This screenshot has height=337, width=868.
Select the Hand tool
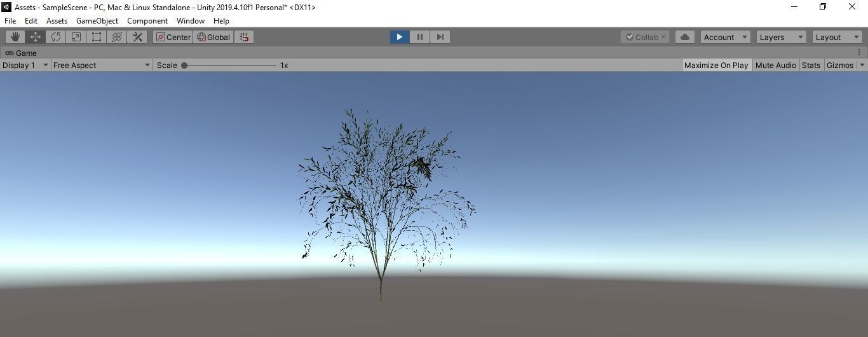click(15, 37)
